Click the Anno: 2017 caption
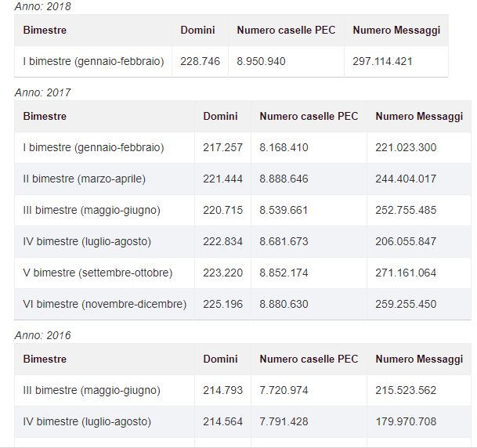Screen dimensions: 477x448 point(42,92)
